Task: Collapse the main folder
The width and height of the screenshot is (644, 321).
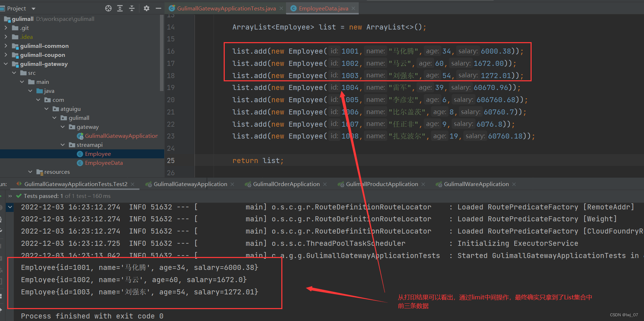Action: (x=22, y=82)
